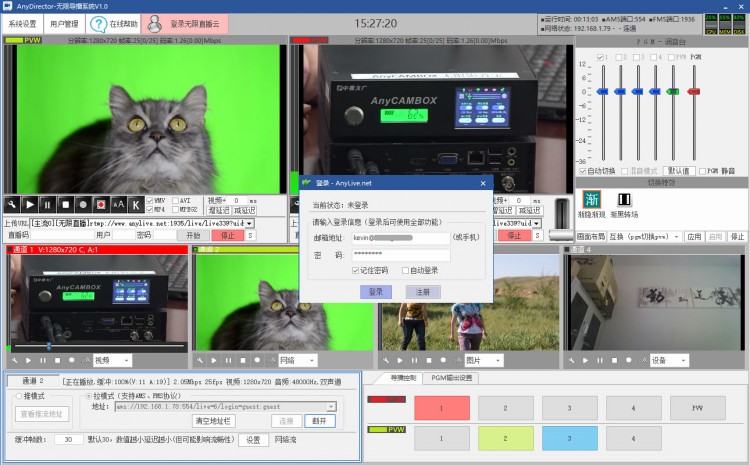Viewport: 750px width, 465px height.
Task: Switch to the PGM输出设置 tab
Action: (452, 378)
